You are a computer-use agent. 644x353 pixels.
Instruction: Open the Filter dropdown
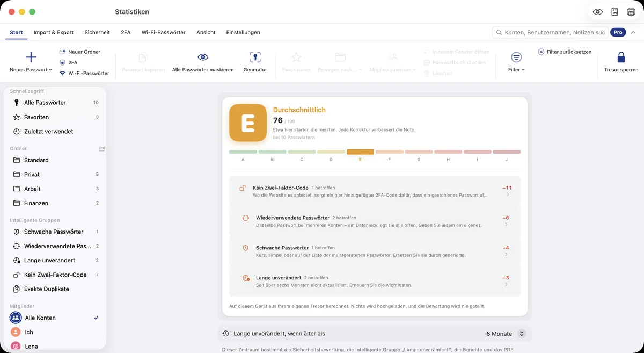point(516,62)
